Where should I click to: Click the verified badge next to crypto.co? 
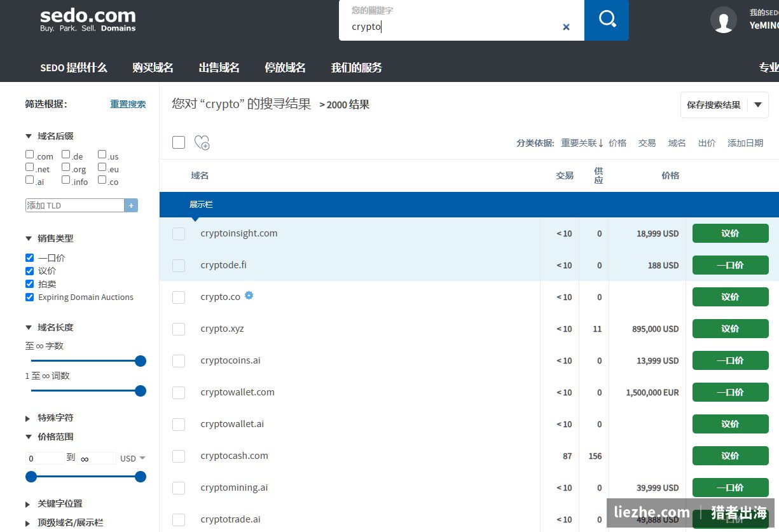click(x=249, y=295)
